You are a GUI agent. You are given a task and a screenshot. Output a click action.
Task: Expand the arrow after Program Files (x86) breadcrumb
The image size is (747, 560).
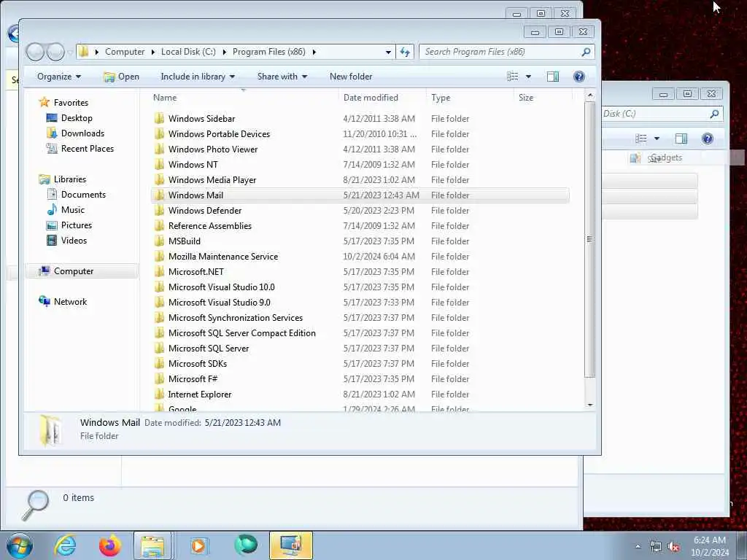click(x=314, y=52)
